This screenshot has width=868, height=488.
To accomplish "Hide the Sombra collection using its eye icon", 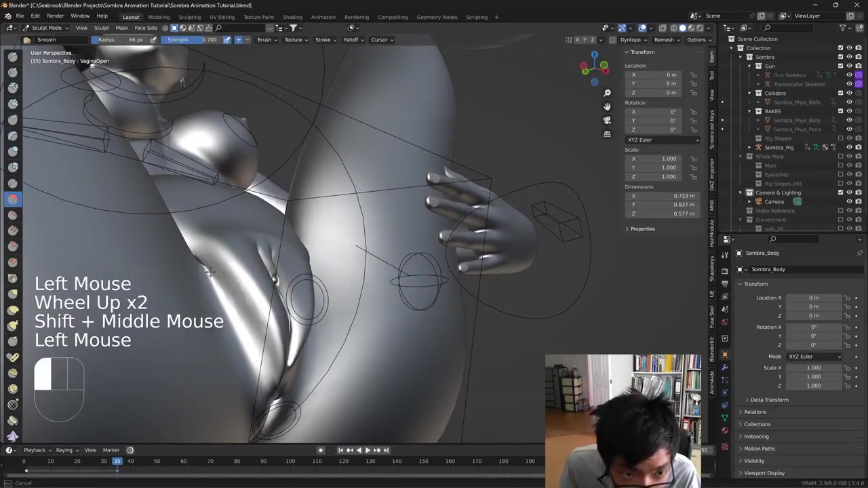I will click(849, 57).
